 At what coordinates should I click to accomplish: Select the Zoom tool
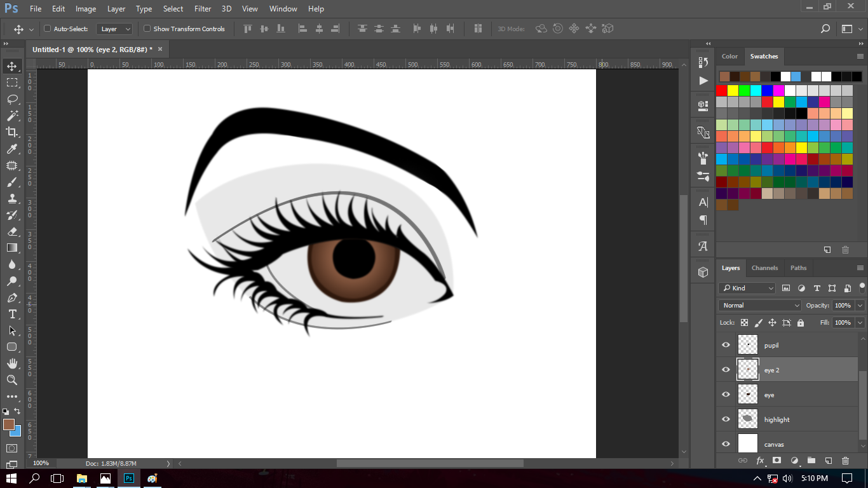pos(12,380)
